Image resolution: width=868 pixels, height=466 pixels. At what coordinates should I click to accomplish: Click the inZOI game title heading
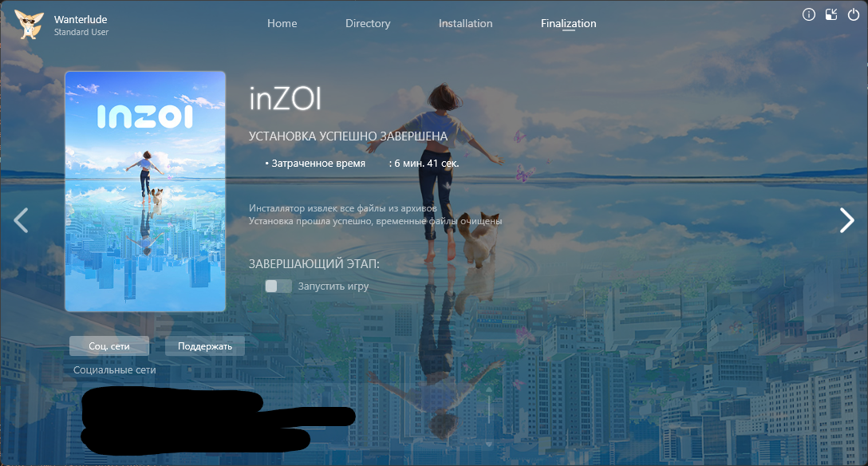[x=285, y=98]
